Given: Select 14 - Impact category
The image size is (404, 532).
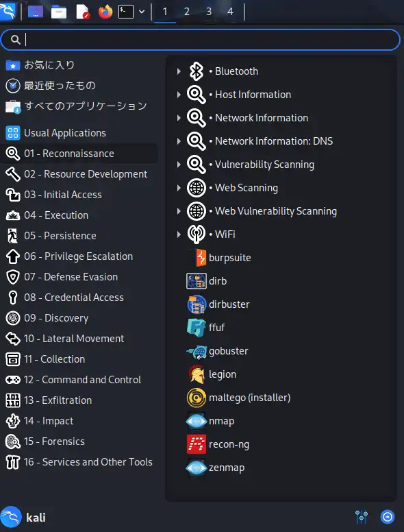Looking at the screenshot, I should (79, 421).
